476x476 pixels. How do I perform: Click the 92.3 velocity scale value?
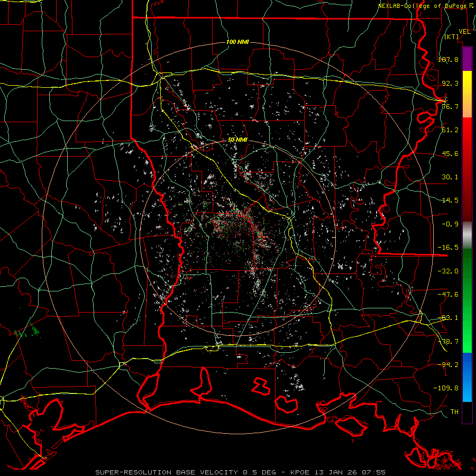(x=450, y=83)
